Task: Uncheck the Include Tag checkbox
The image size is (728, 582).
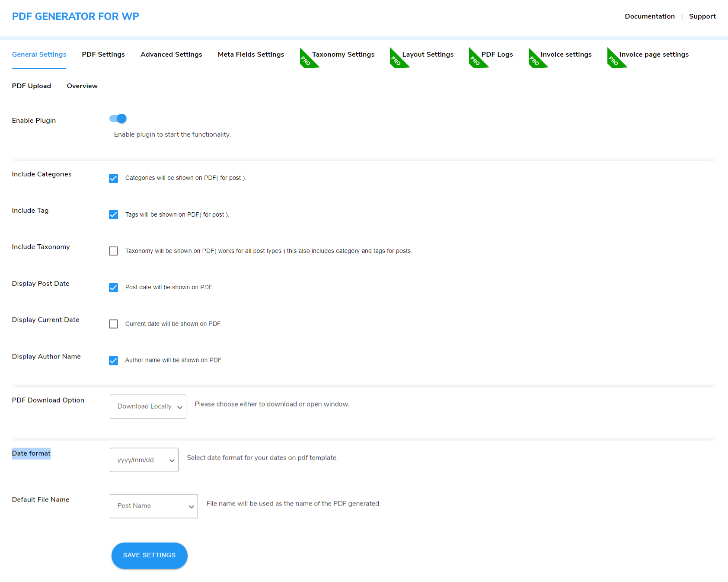Action: tap(113, 214)
